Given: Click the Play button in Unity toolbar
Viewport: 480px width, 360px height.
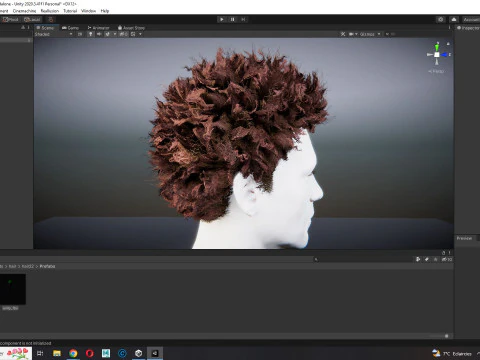Looking at the screenshot, I should point(222,19).
